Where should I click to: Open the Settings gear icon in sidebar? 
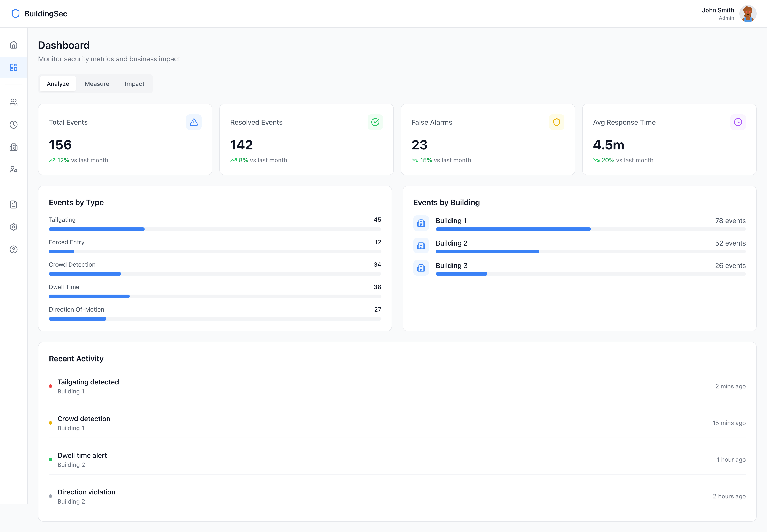[14, 227]
